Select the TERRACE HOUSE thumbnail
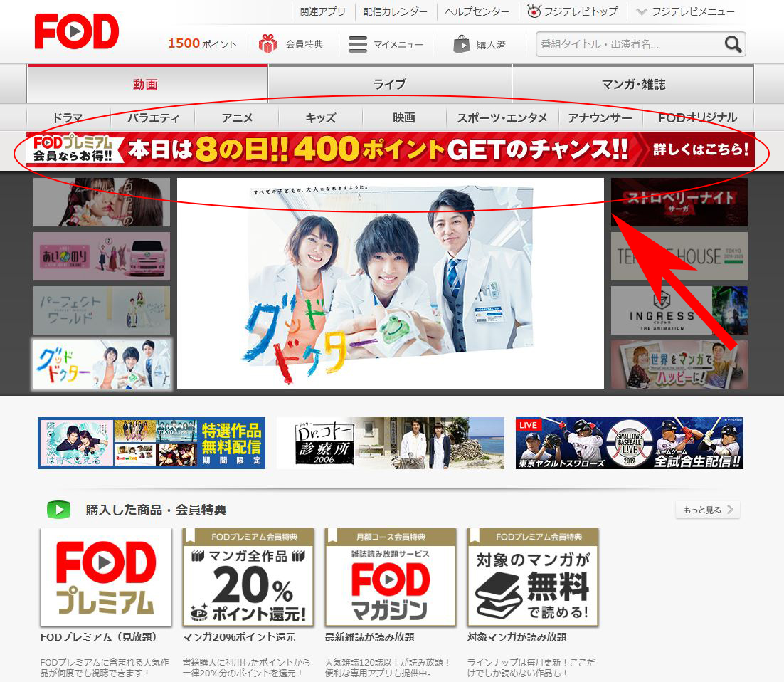 pos(679,256)
